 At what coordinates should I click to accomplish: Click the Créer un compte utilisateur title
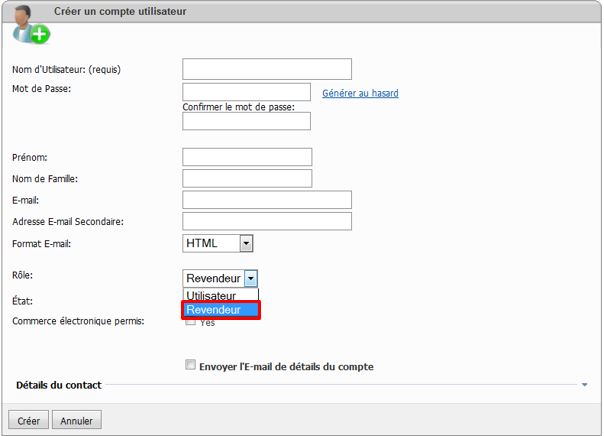[x=120, y=11]
